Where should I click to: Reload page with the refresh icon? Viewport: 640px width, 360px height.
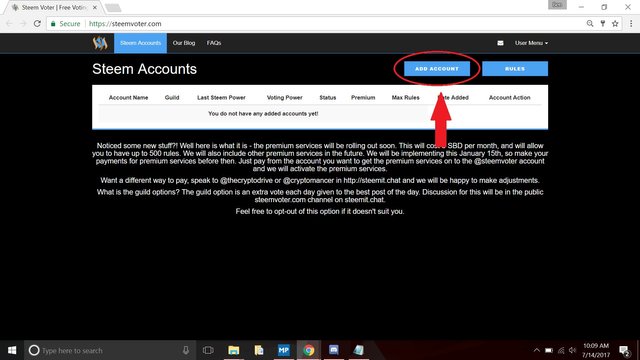click(x=37, y=24)
